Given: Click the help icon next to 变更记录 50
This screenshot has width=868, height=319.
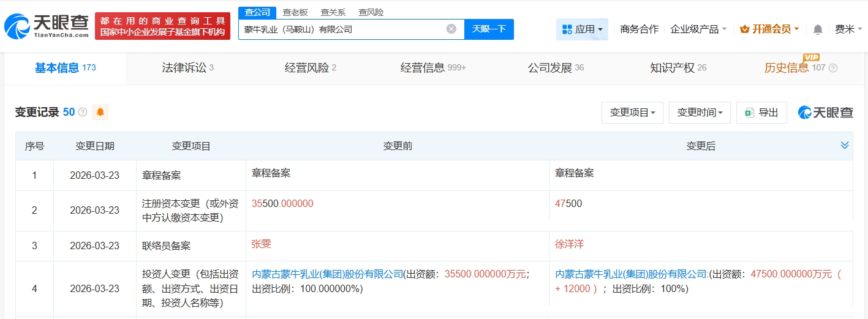Looking at the screenshot, I should coord(83,113).
